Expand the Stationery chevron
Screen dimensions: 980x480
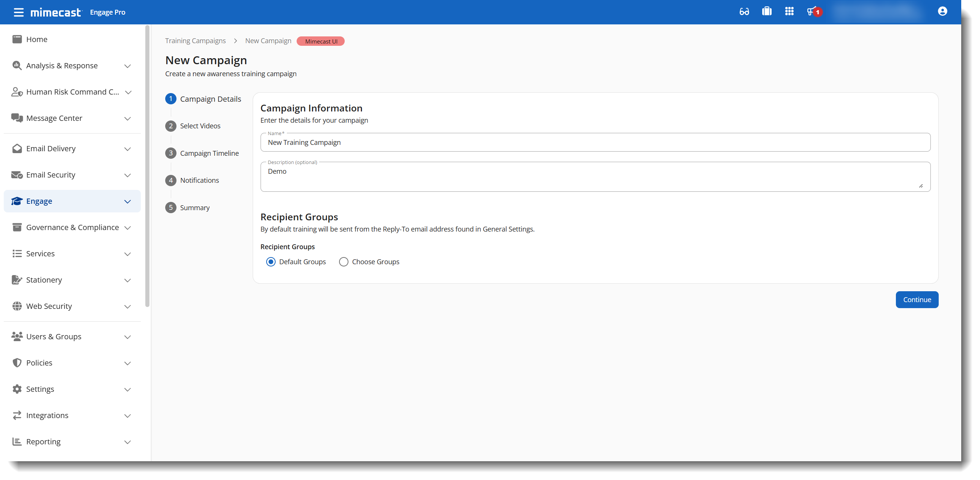pos(127,280)
